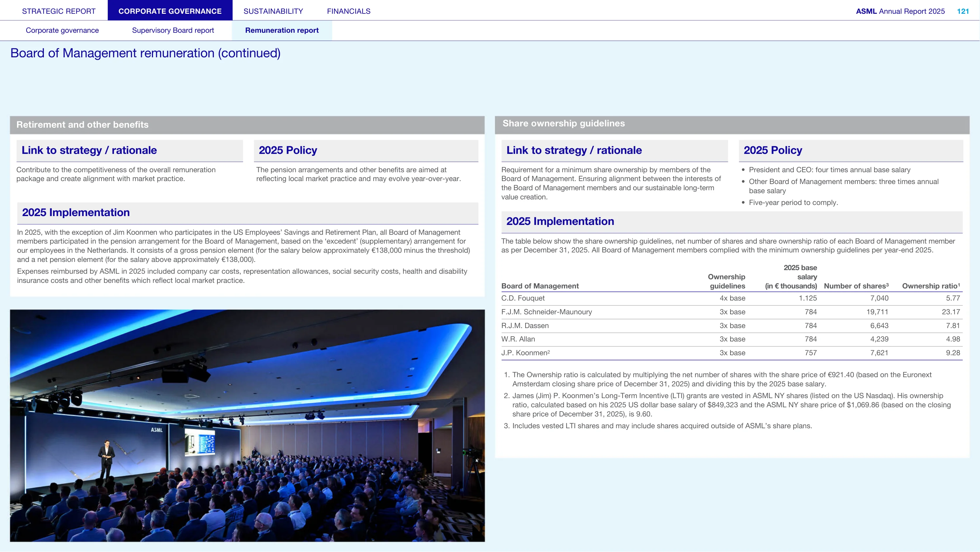Click the Number of shares column header
Viewport: 980px width, 552px height.
(x=856, y=286)
